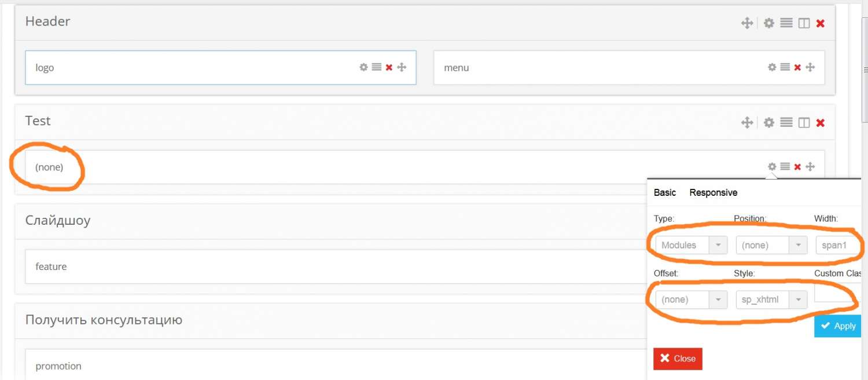Open the Offset dropdown

point(691,299)
